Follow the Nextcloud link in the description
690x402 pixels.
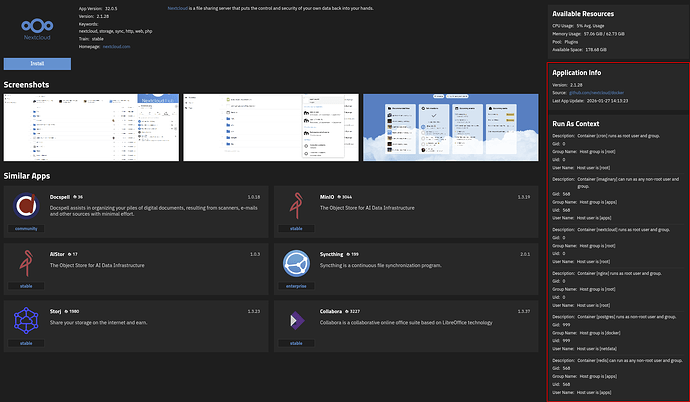tap(177, 8)
